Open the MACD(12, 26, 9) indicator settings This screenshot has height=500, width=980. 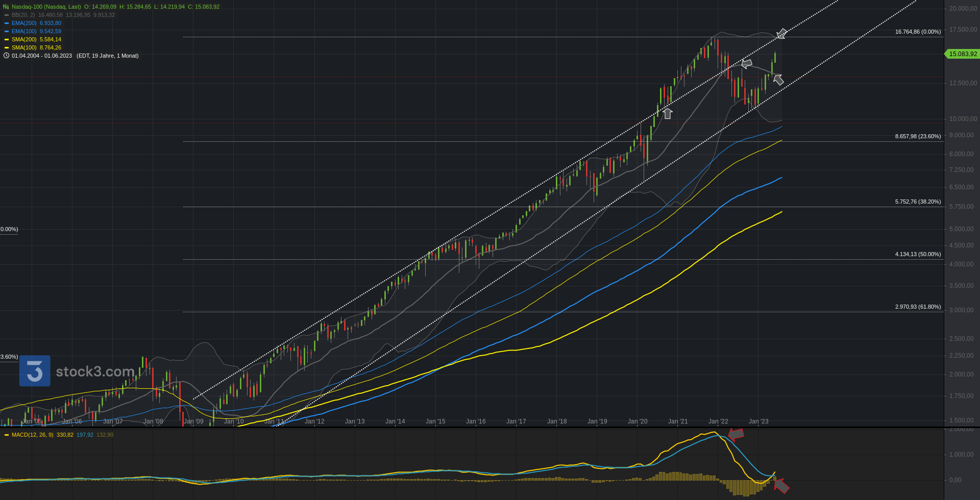(32, 435)
